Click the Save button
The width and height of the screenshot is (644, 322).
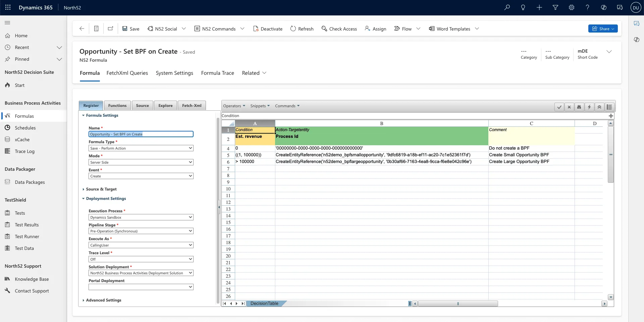(x=130, y=29)
